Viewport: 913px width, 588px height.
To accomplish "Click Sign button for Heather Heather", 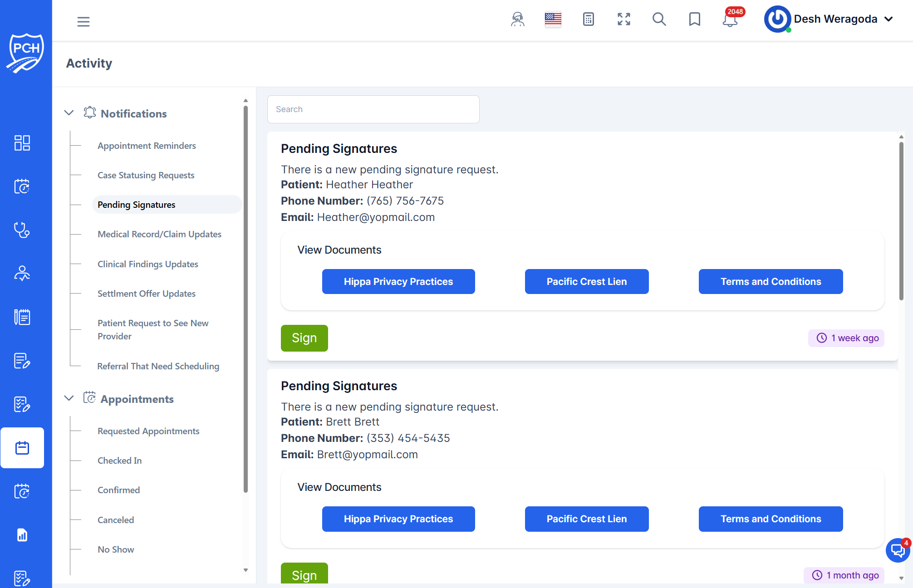I will (x=304, y=338).
